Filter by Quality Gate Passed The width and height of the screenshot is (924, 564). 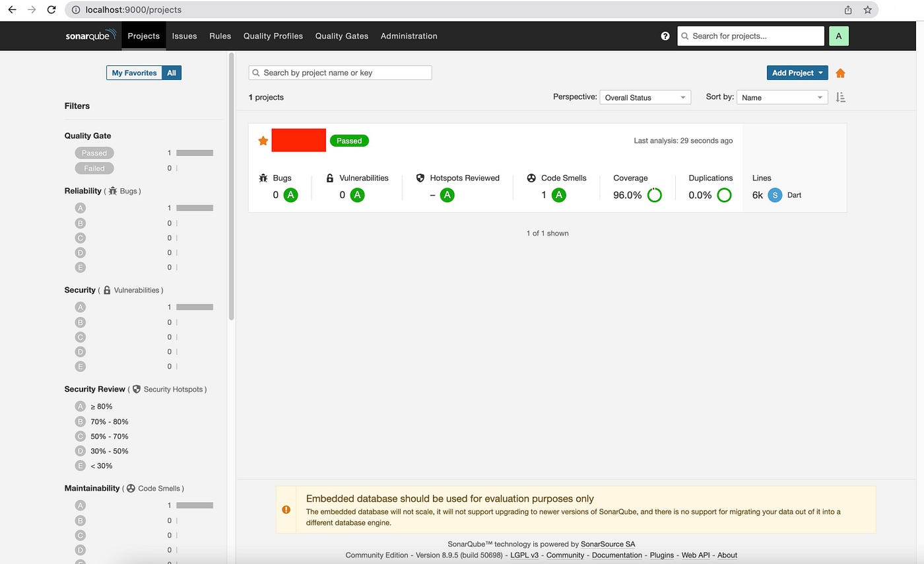[x=94, y=153]
